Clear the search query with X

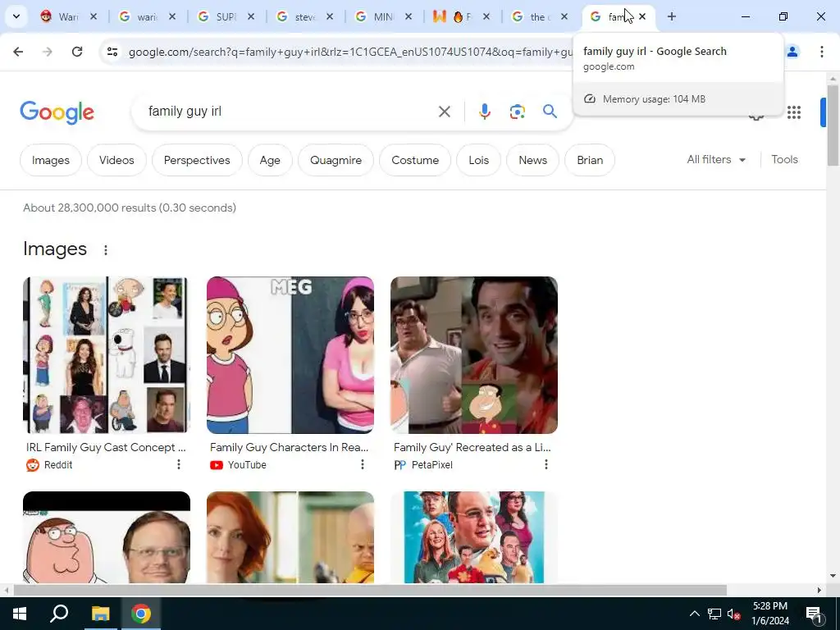pyautogui.click(x=444, y=112)
